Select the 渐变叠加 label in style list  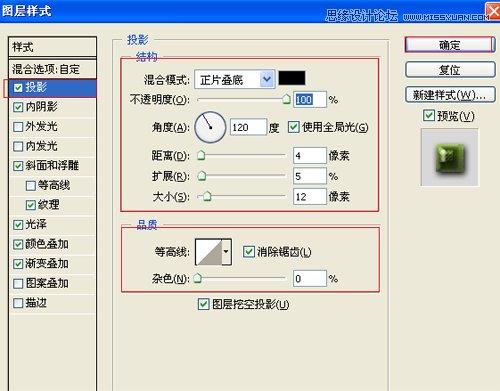click(x=47, y=264)
